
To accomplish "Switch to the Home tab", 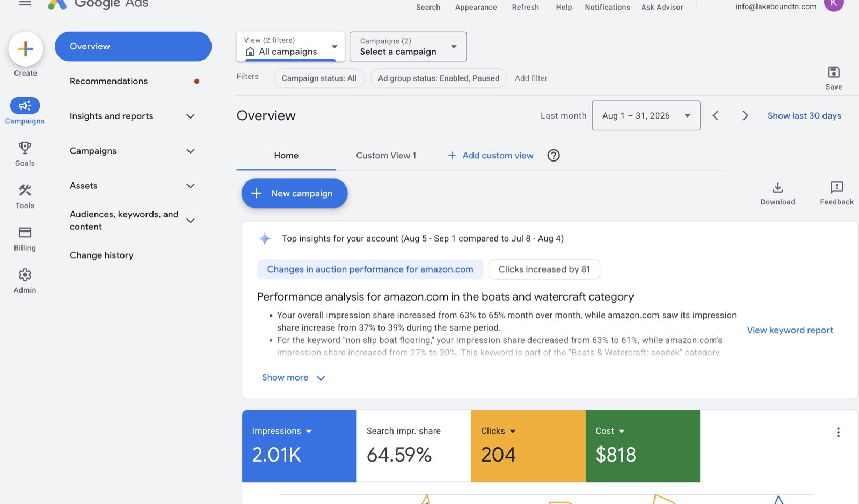I will pos(286,155).
